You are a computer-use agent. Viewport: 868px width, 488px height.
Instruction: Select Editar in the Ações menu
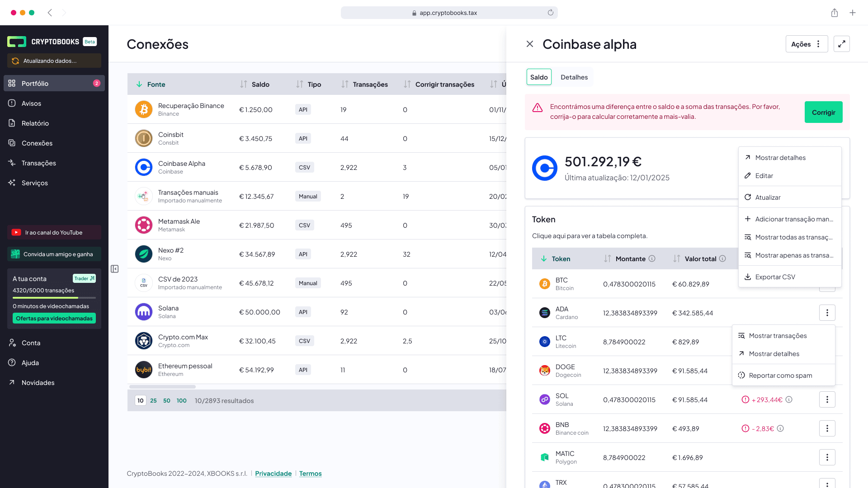(790, 175)
